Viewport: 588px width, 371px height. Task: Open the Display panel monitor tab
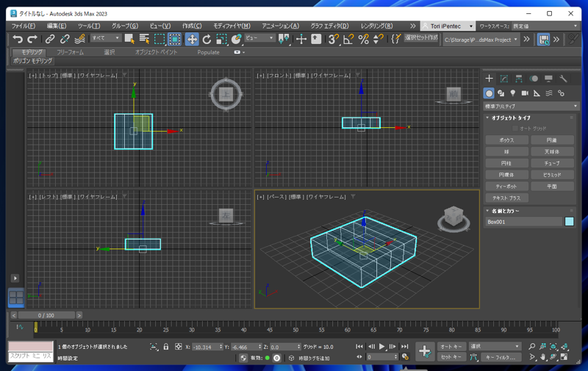point(548,79)
